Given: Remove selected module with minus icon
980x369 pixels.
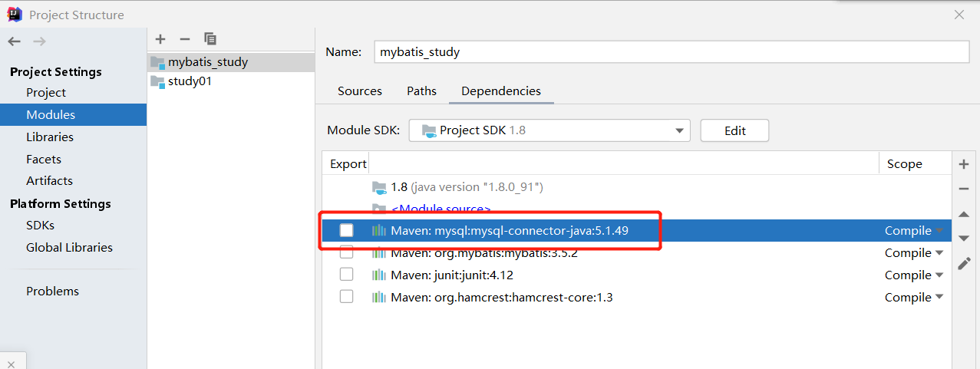Looking at the screenshot, I should coord(184,39).
